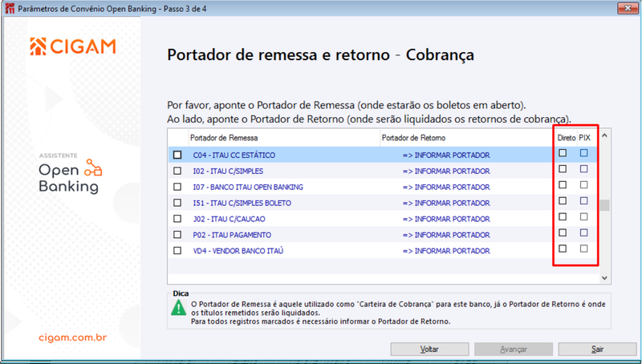The height and width of the screenshot is (364, 642).
Task: Check the VD4 - VENDOR BANCO ITAÚ checkbox
Action: (177, 251)
